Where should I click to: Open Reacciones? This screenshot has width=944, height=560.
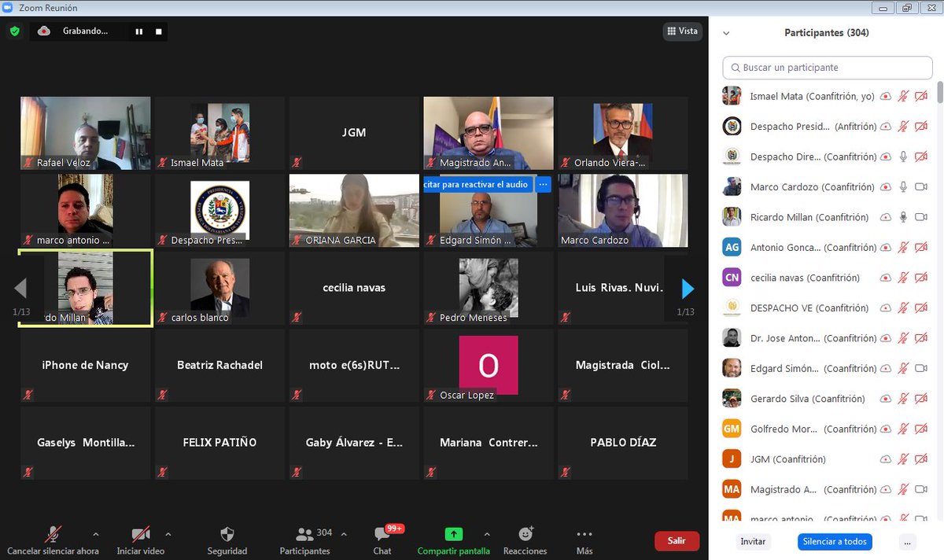525,541
